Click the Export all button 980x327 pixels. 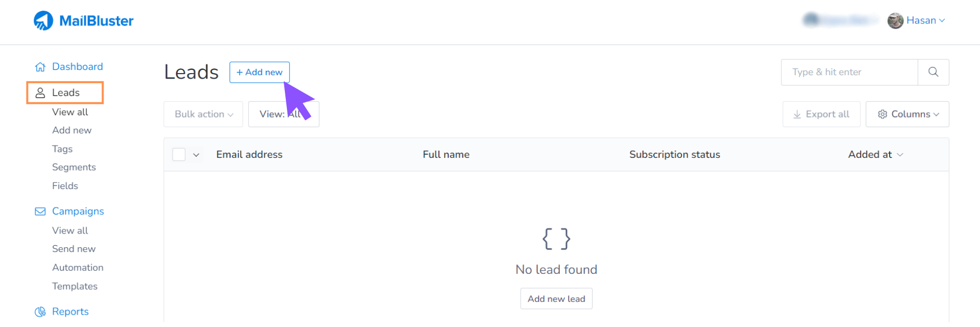point(821,114)
